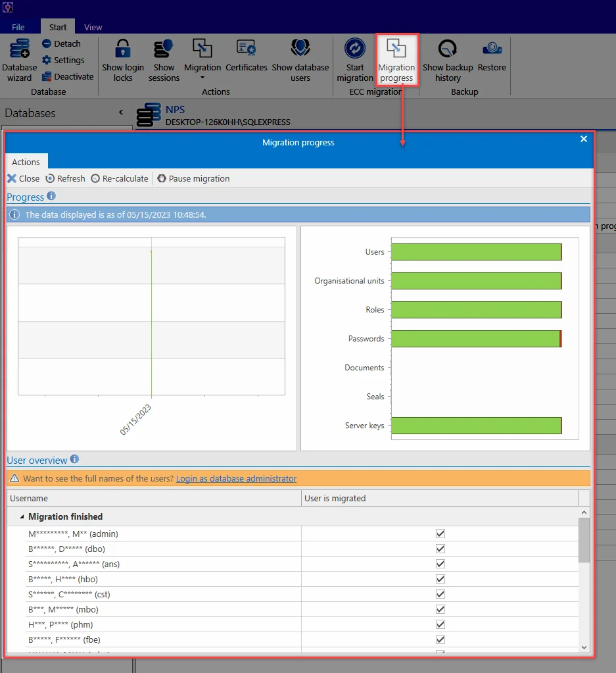Image resolution: width=616 pixels, height=673 pixels.
Task: Show database users
Action: point(300,60)
